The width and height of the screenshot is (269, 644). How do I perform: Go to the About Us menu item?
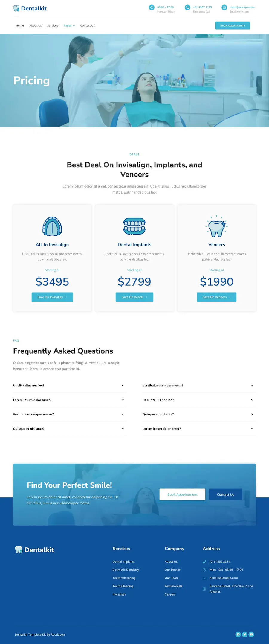[36, 26]
